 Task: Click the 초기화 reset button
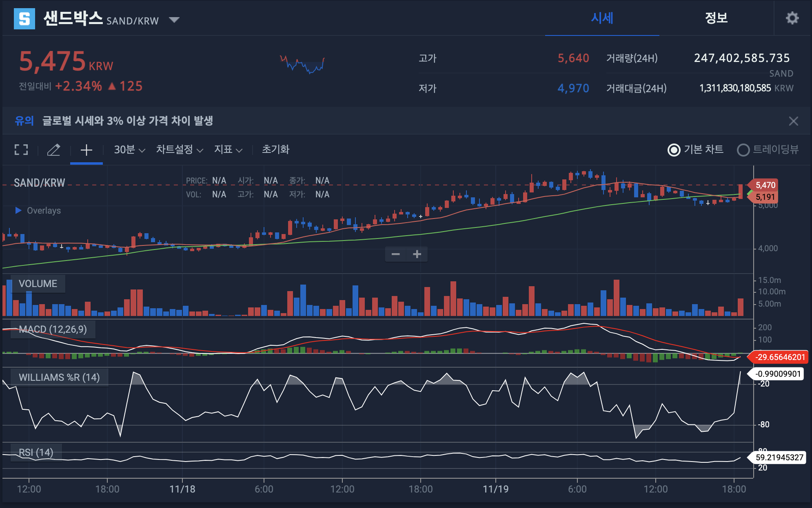pyautogui.click(x=275, y=150)
